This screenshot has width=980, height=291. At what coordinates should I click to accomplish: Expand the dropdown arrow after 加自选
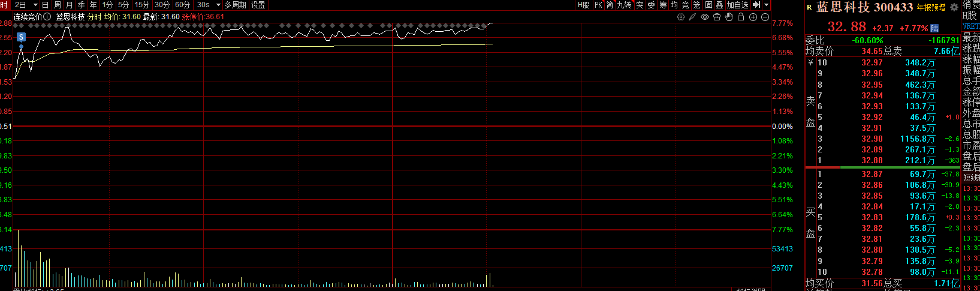pyautogui.click(x=766, y=5)
